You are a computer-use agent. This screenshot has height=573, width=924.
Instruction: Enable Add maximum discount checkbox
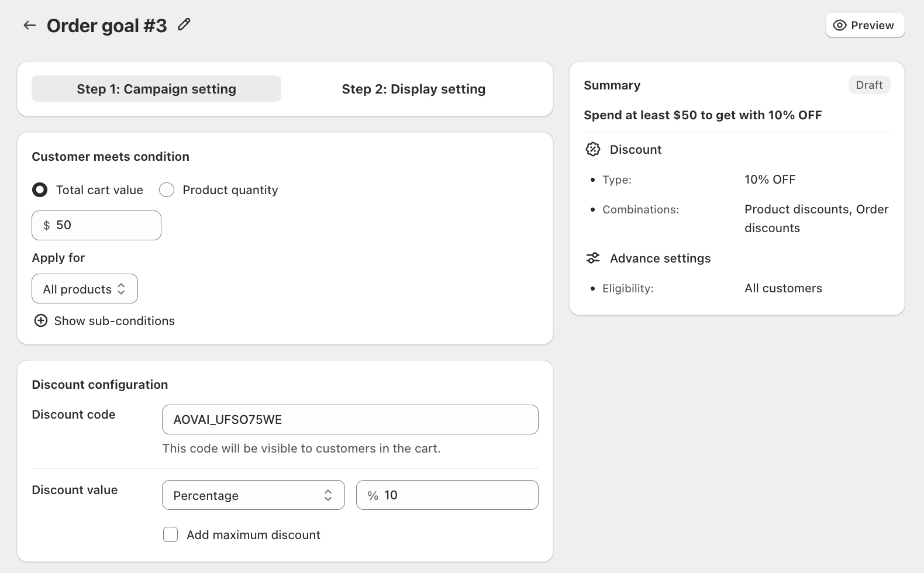click(x=171, y=534)
